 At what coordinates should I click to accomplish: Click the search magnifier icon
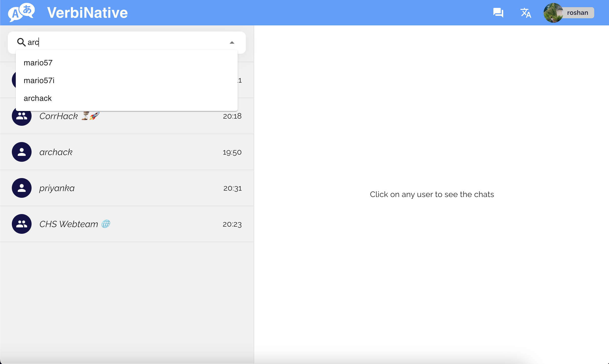pyautogui.click(x=21, y=42)
